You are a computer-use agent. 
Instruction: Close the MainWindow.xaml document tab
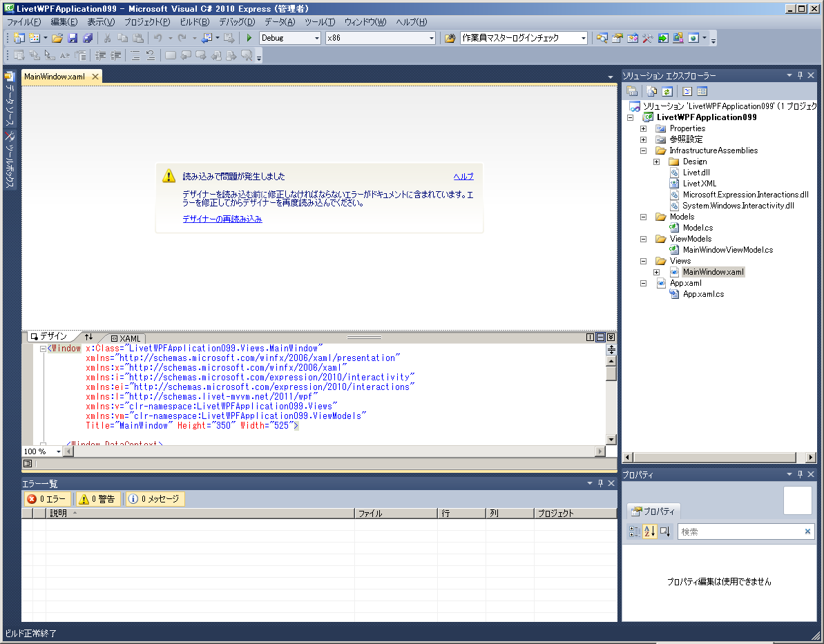[95, 77]
